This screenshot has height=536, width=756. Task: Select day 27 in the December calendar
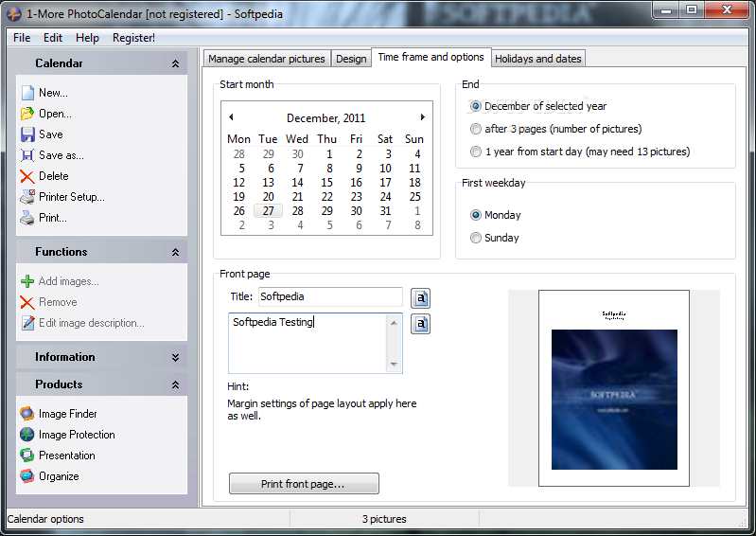(268, 211)
